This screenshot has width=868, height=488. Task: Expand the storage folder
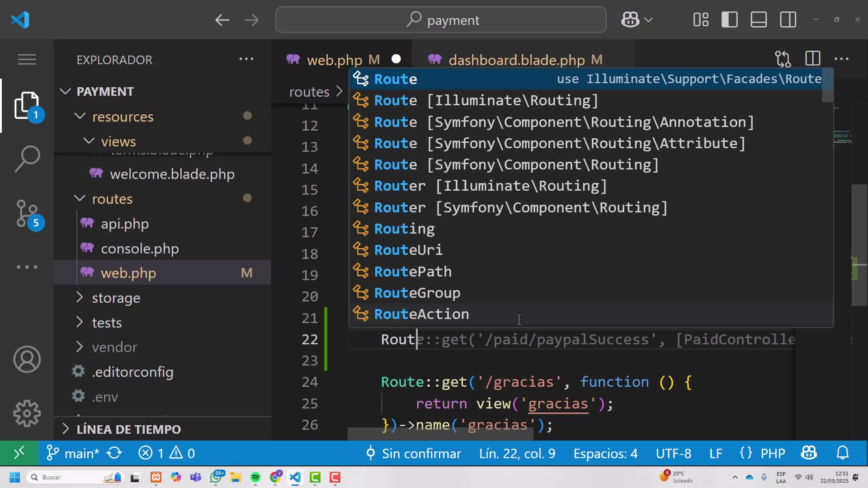click(116, 298)
